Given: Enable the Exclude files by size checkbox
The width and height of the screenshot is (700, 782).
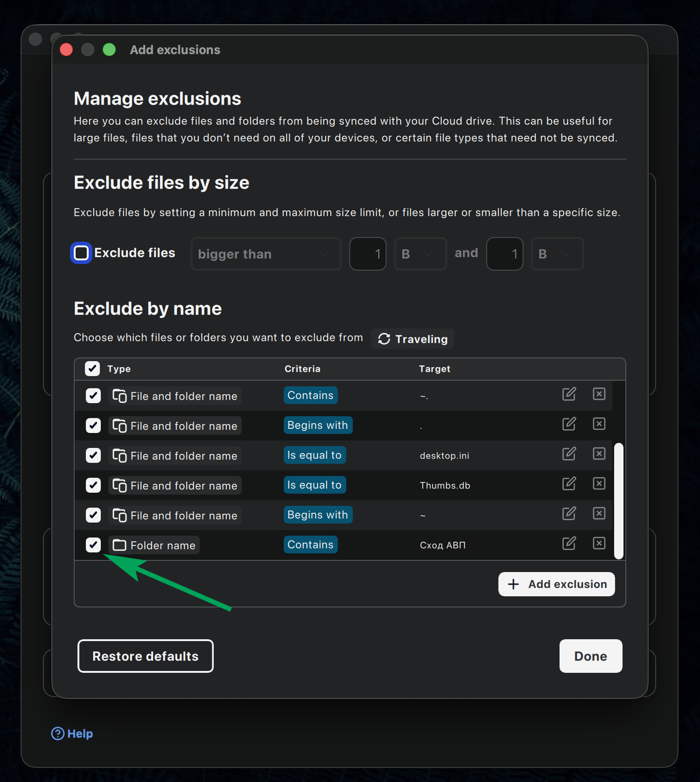Looking at the screenshot, I should tap(81, 253).
